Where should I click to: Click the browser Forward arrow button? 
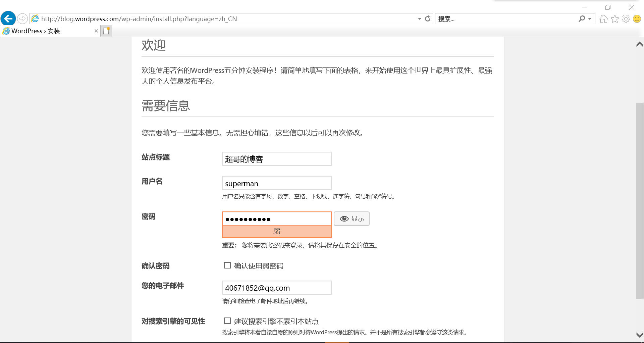pyautogui.click(x=22, y=18)
